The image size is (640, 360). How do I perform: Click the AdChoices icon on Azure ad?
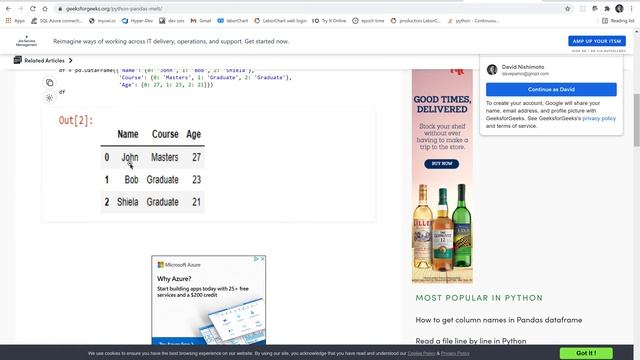[x=256, y=259]
